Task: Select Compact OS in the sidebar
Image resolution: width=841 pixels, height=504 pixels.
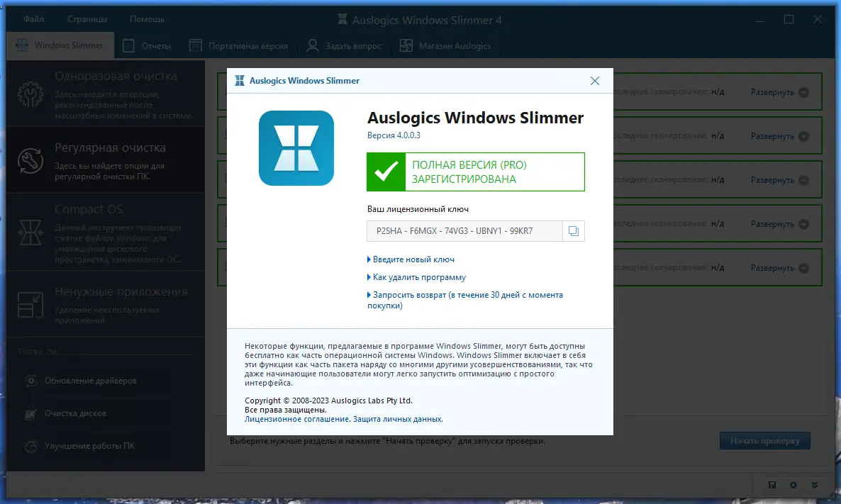Action: click(x=106, y=233)
